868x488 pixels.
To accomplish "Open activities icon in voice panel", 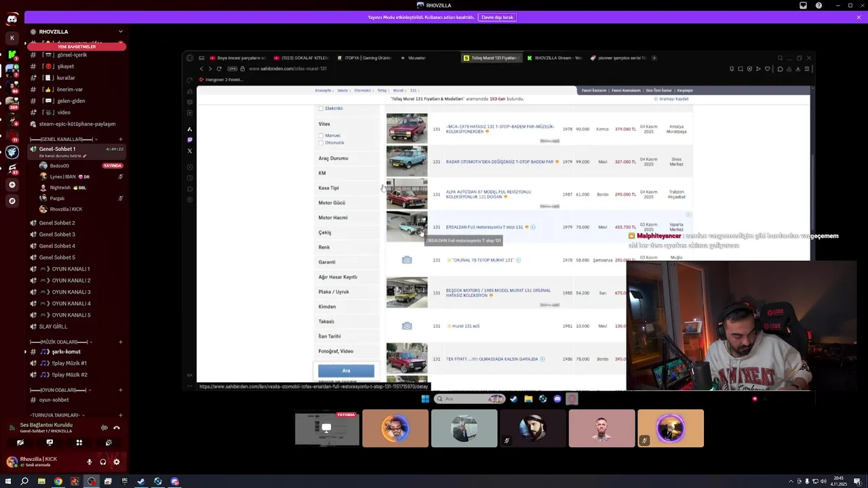I will coord(79,443).
